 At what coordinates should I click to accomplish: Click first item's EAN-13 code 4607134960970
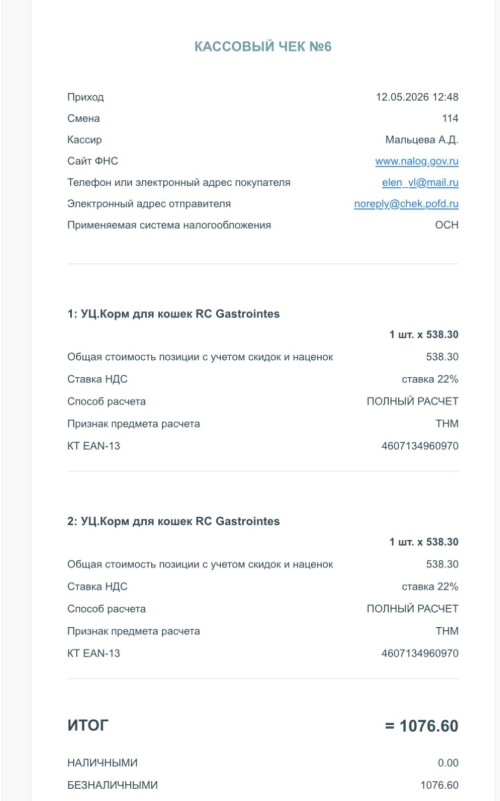420,446
